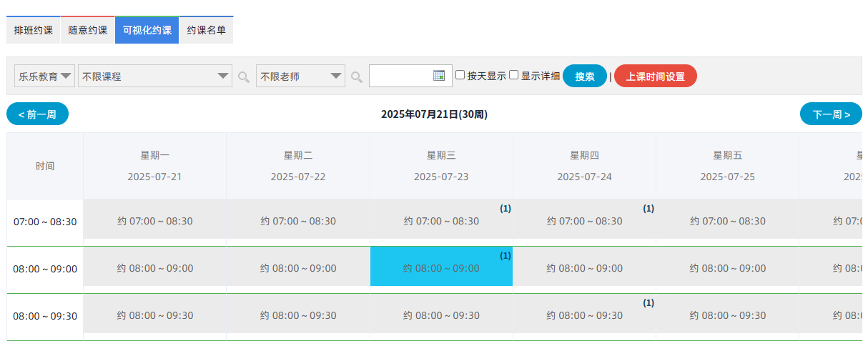Go to next week with 下一周
The width and height of the screenshot is (868, 341).
[x=831, y=114]
